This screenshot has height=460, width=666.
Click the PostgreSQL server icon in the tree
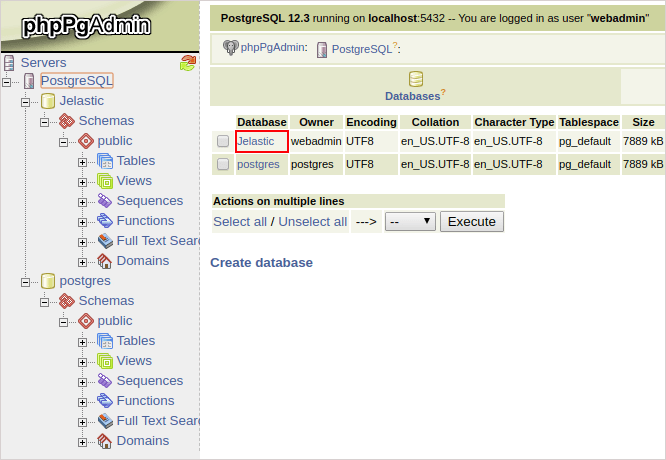pos(29,81)
